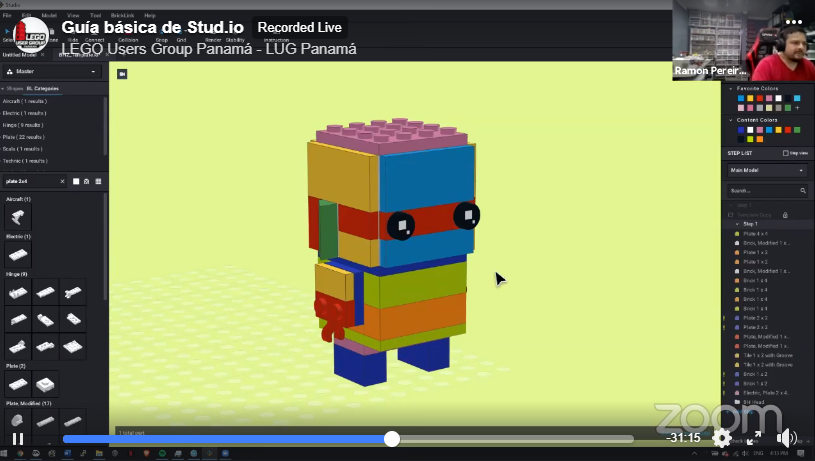Toggle lock on Template Copy row
Screen dimensions: 815x461
click(x=785, y=215)
